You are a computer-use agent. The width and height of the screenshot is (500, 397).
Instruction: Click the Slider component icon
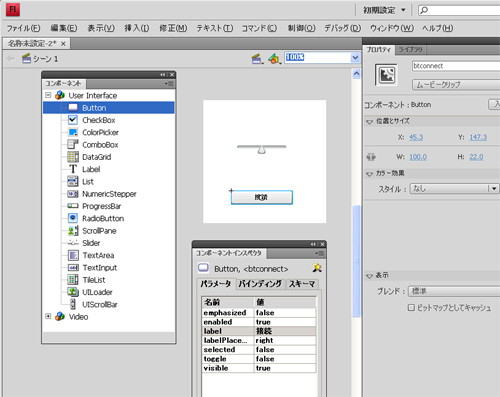pyautogui.click(x=73, y=243)
